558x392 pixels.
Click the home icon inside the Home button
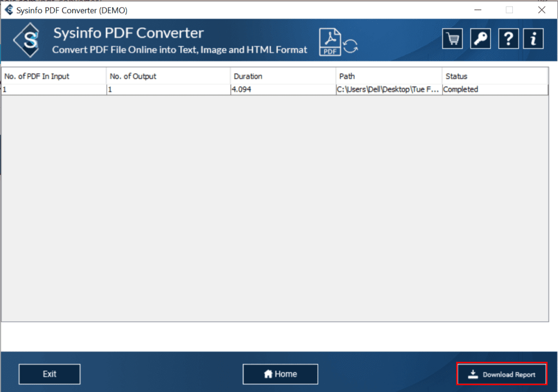pyautogui.click(x=268, y=374)
